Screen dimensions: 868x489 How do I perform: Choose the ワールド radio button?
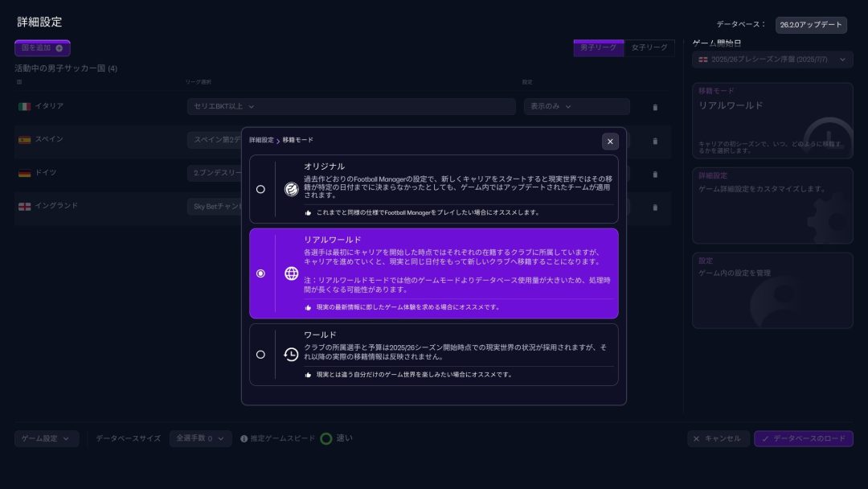click(260, 355)
